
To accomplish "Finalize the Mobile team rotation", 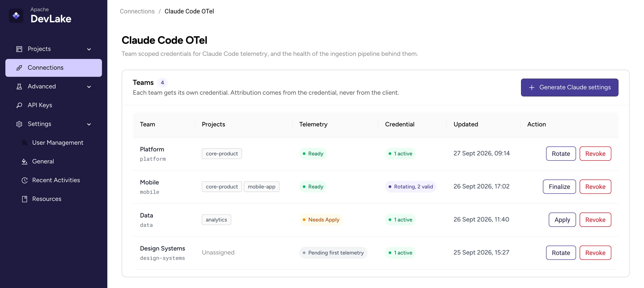I will point(559,187).
